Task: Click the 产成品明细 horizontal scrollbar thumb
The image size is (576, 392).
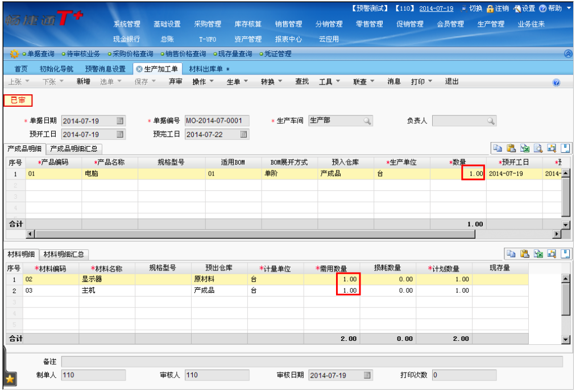Action: tap(255, 234)
